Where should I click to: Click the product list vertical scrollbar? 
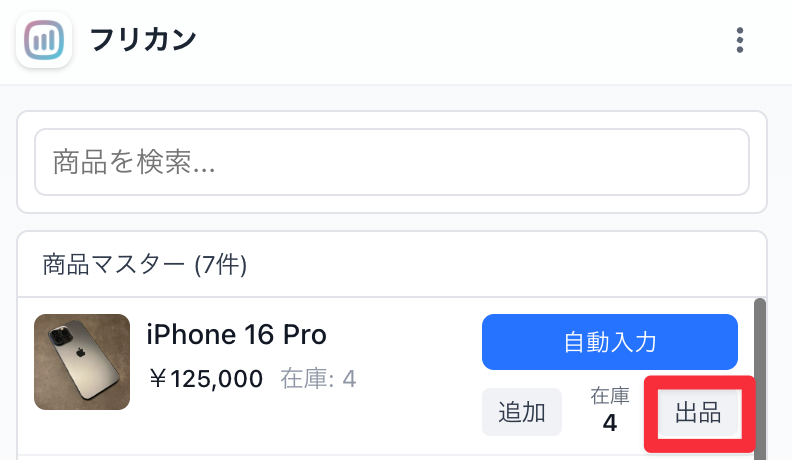[759, 370]
